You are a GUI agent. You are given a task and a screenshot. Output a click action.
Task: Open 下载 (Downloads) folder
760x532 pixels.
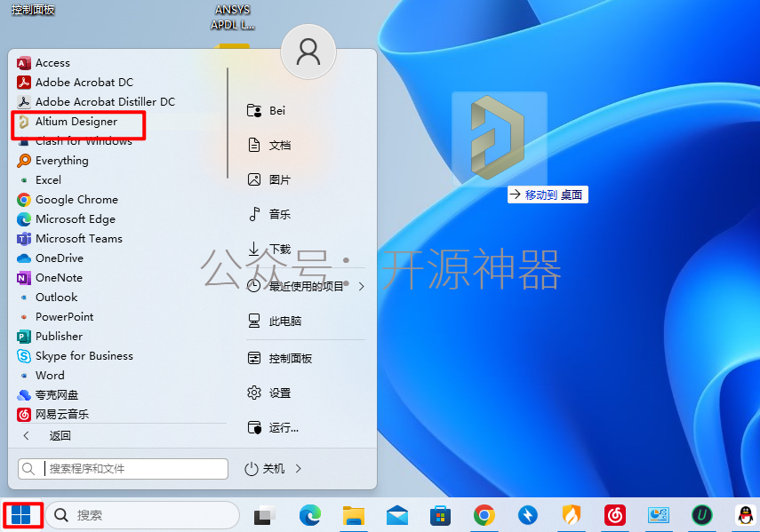tap(269, 249)
